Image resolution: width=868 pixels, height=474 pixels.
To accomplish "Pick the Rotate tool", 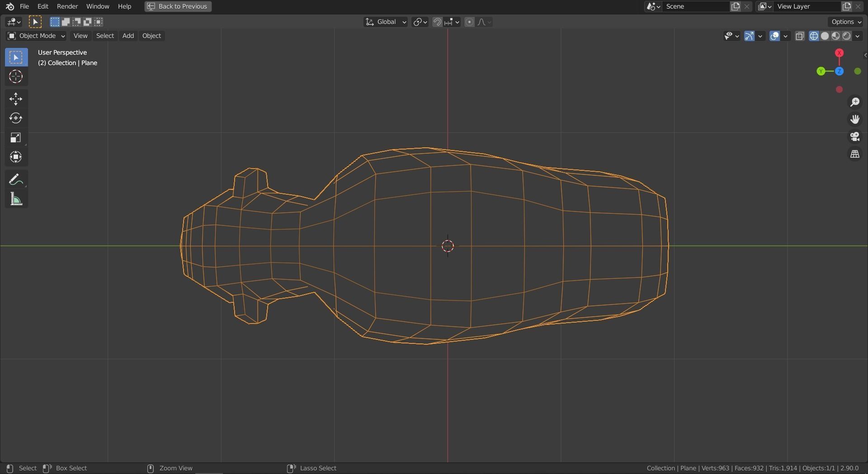I will click(16, 118).
